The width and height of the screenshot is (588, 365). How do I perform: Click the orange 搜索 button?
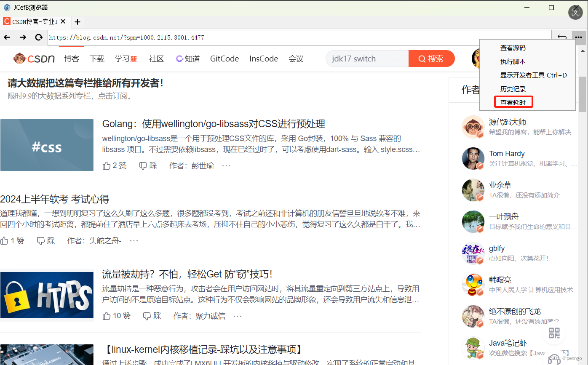[432, 59]
